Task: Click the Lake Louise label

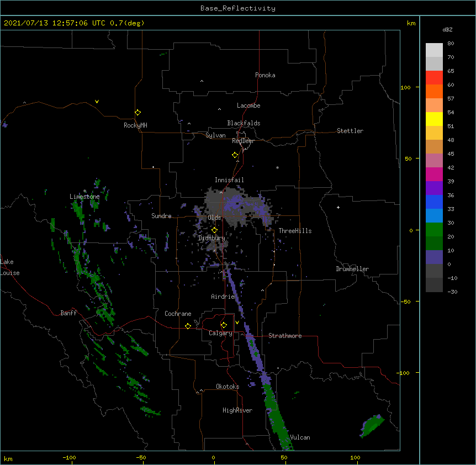Action: (10, 267)
